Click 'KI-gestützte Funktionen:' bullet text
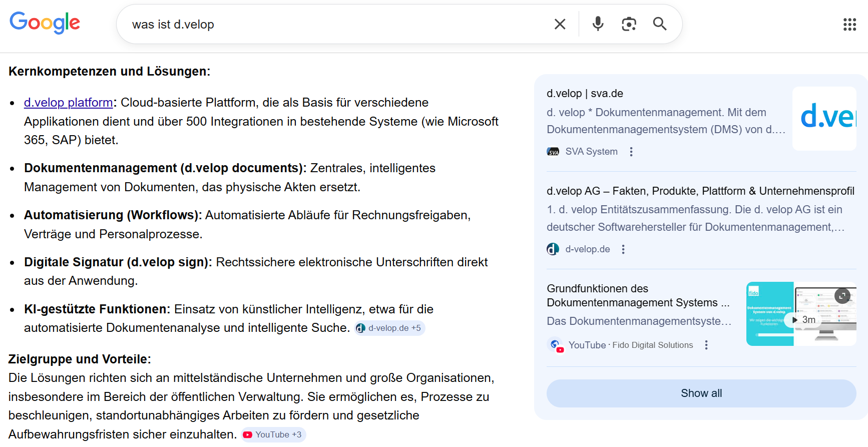This screenshot has height=447, width=868. pos(97,309)
